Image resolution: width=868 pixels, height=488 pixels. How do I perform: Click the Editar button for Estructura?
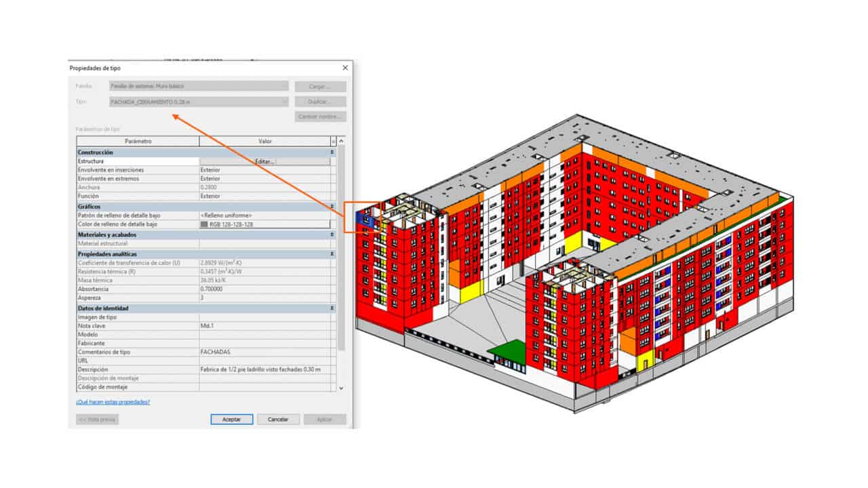coord(264,161)
